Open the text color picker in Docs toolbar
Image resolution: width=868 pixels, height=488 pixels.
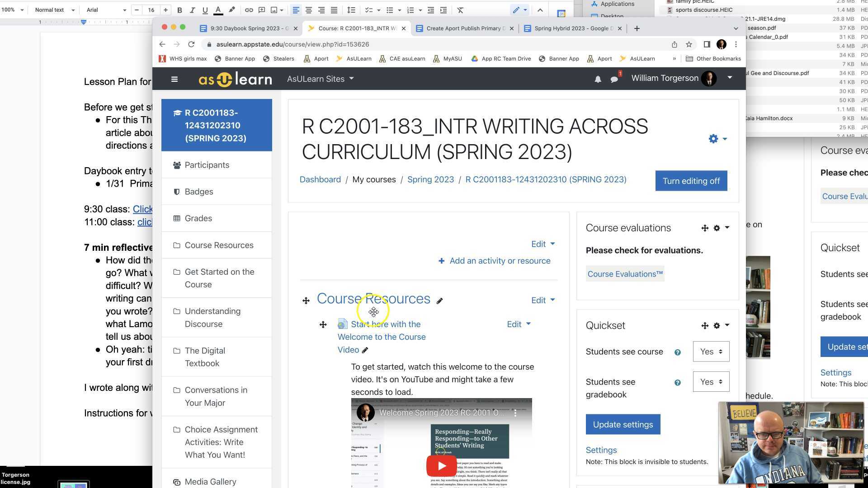tap(217, 9)
